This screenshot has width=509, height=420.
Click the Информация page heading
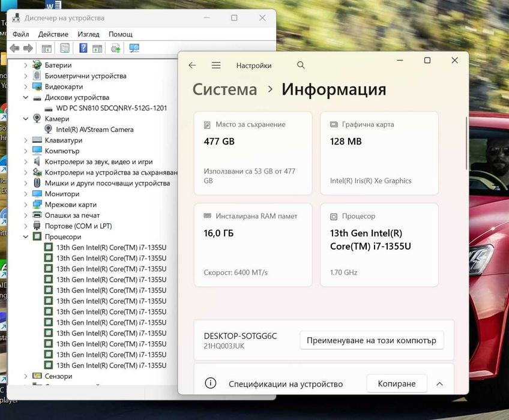(334, 89)
